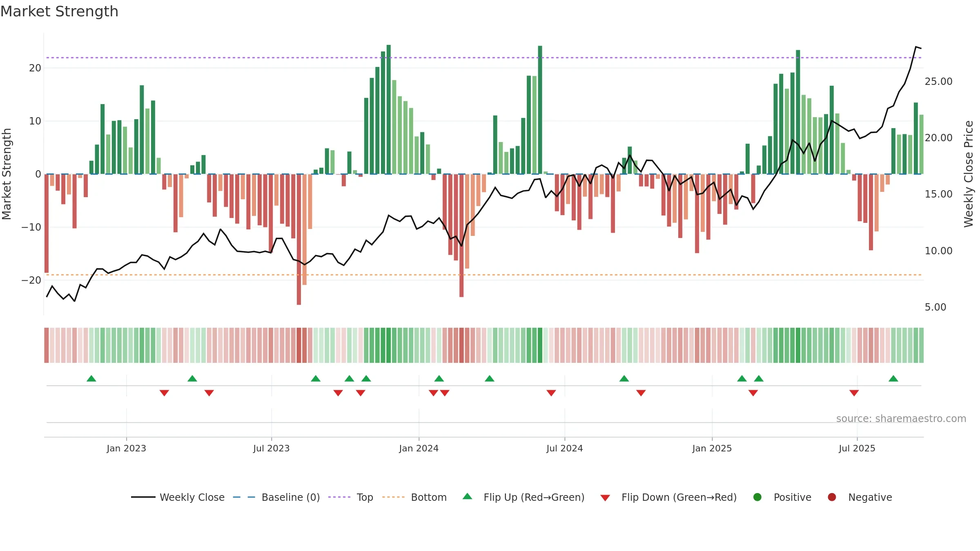The width and height of the screenshot is (980, 551).
Task: Click the tallest green bar before Jan 2024
Action: [x=389, y=109]
